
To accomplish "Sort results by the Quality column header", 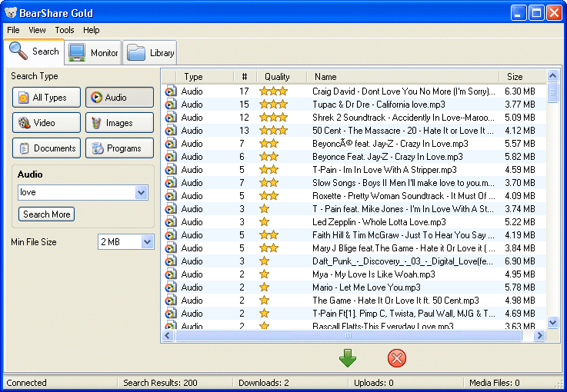I will click(282, 77).
